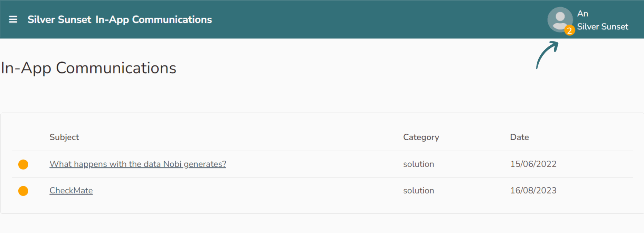Image resolution: width=644 pixels, height=234 pixels.
Task: Click the Category column header
Action: coord(421,137)
